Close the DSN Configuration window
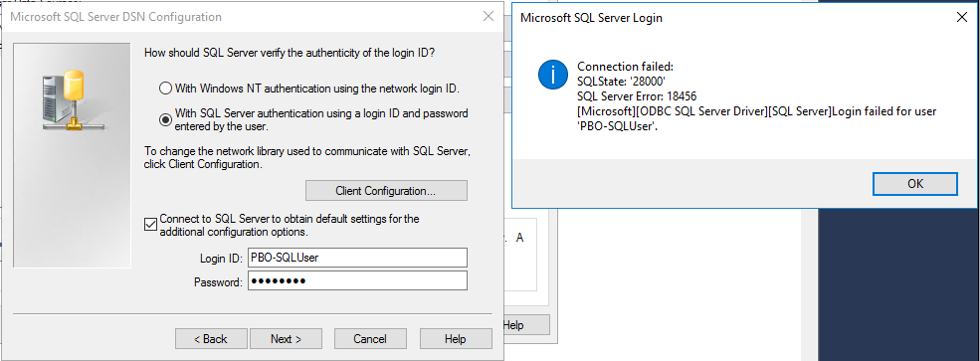The width and height of the screenshot is (980, 361). tap(489, 17)
